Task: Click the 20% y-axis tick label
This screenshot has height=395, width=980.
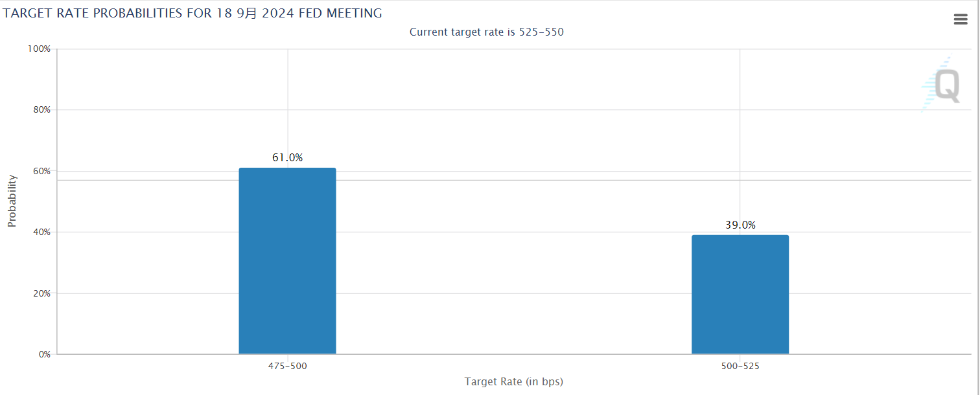Action: 41,293
